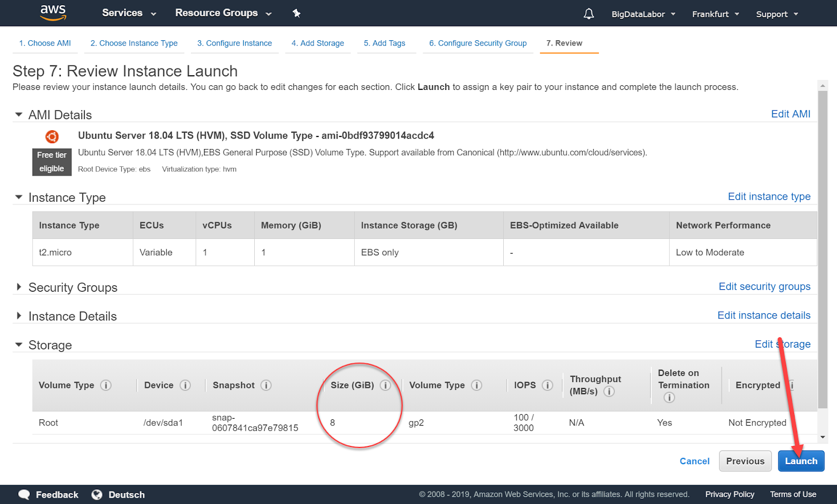Click the Edit storage link
The image size is (837, 504).
pos(783,344)
